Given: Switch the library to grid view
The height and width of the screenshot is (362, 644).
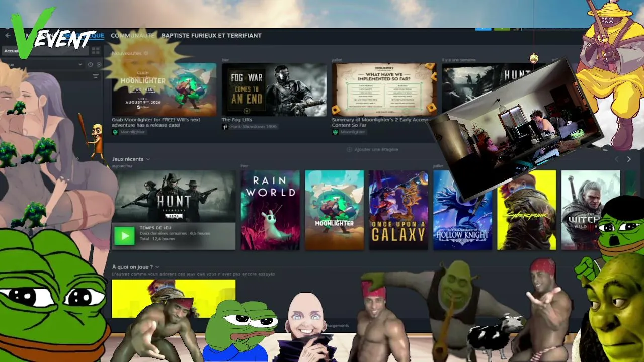Looking at the screenshot, I should [96, 51].
